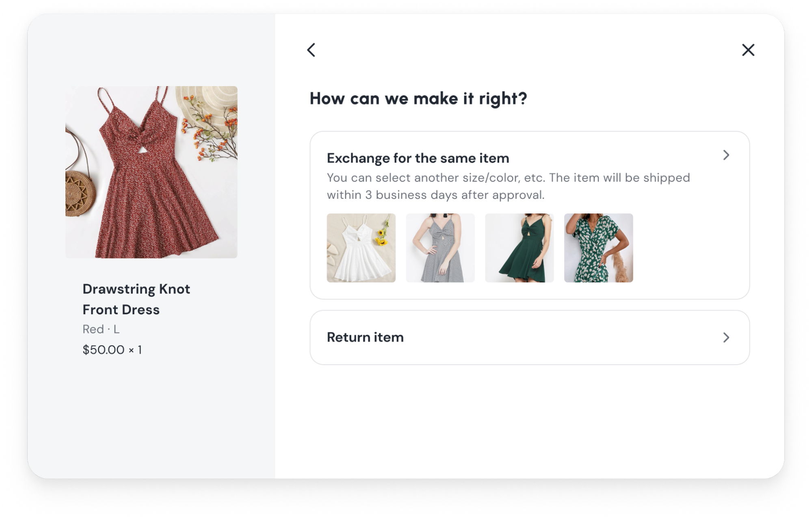
Task: Select the green floral dress thumbnail
Action: pyautogui.click(x=598, y=248)
